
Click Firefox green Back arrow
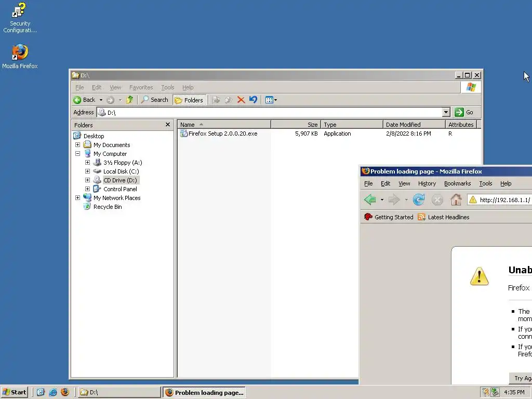[370, 199]
